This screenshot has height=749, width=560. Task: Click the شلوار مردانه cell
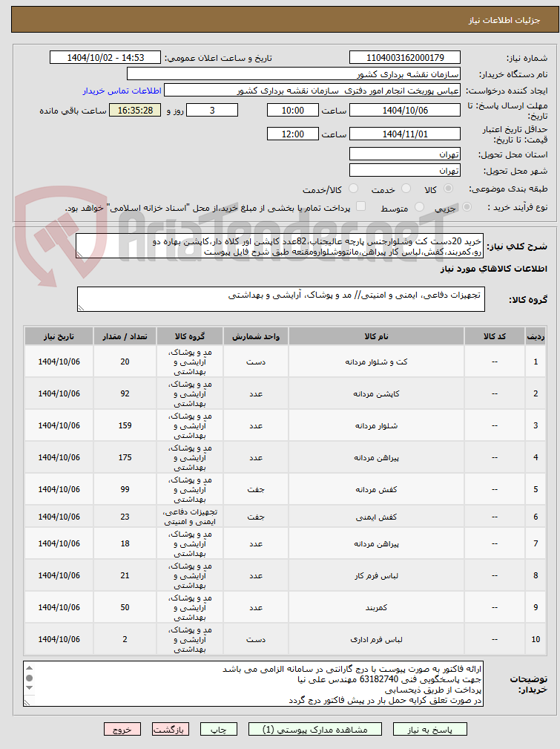376,425
